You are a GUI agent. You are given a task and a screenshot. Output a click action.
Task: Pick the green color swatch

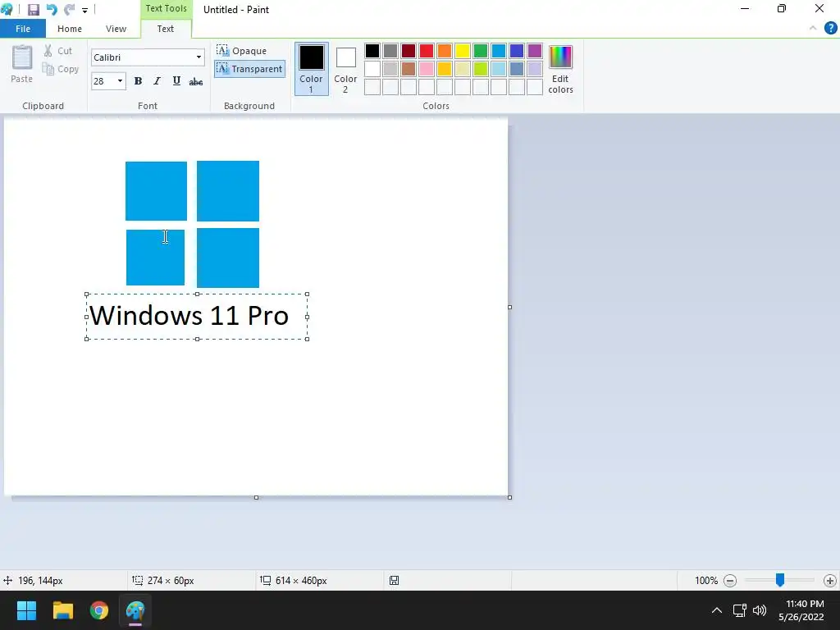(x=481, y=51)
